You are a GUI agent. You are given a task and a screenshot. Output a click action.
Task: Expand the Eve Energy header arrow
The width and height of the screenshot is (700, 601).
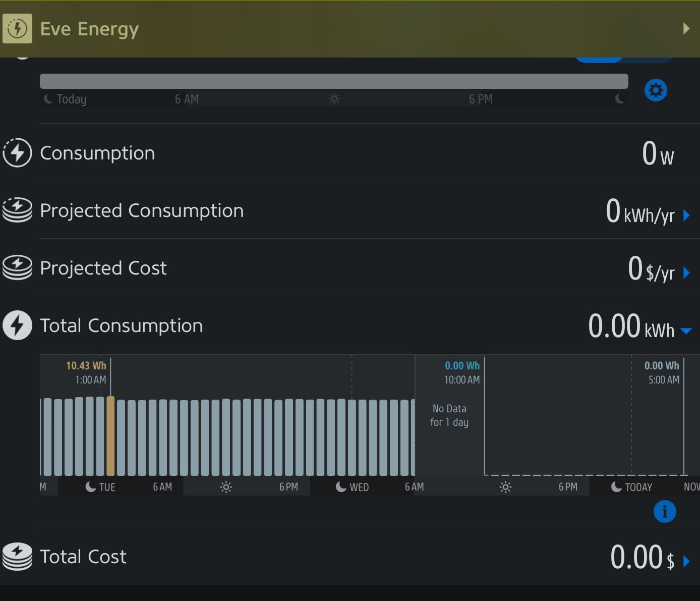[x=686, y=28]
